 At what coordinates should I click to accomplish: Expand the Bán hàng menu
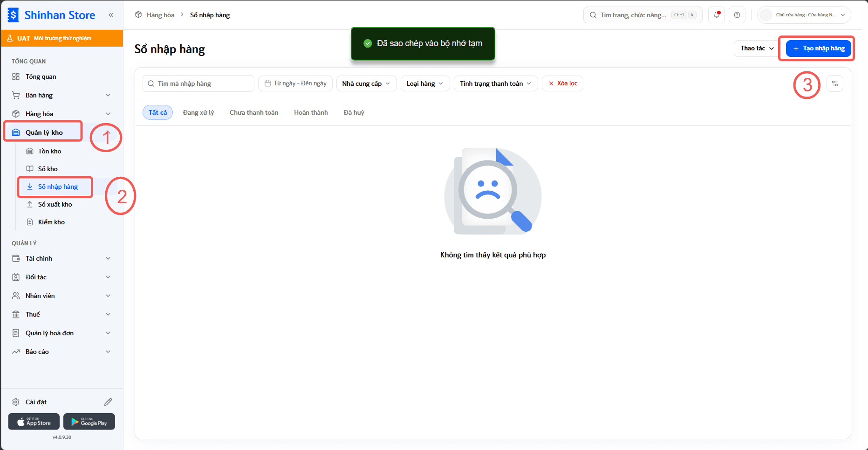(62, 95)
